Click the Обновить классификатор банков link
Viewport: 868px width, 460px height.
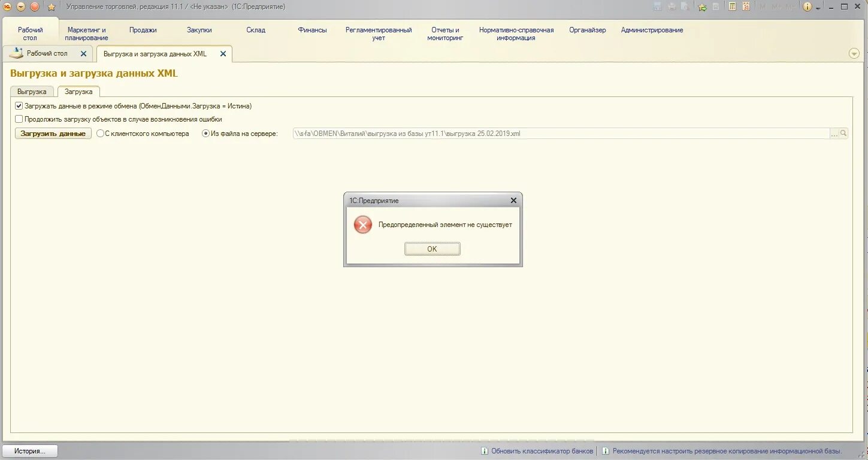(x=542, y=451)
